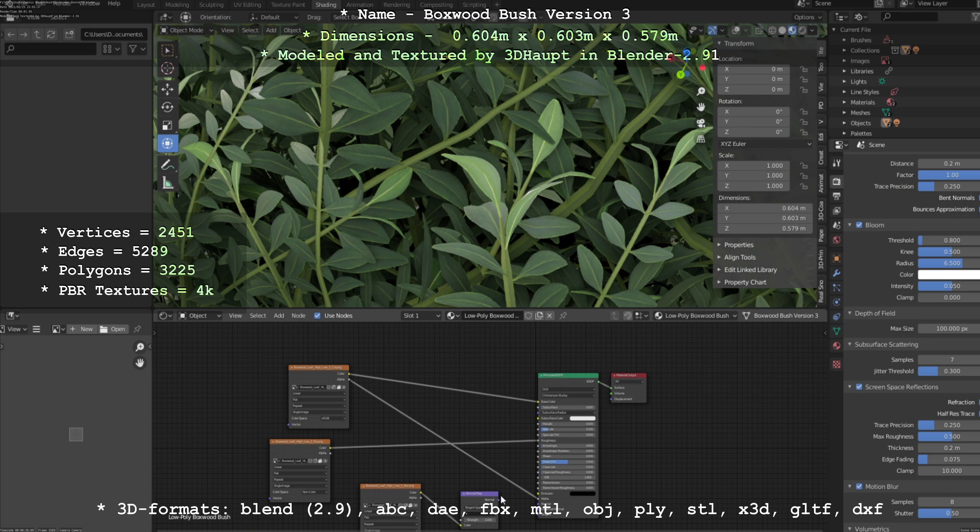Open the Texture properties checker icon

(837, 364)
